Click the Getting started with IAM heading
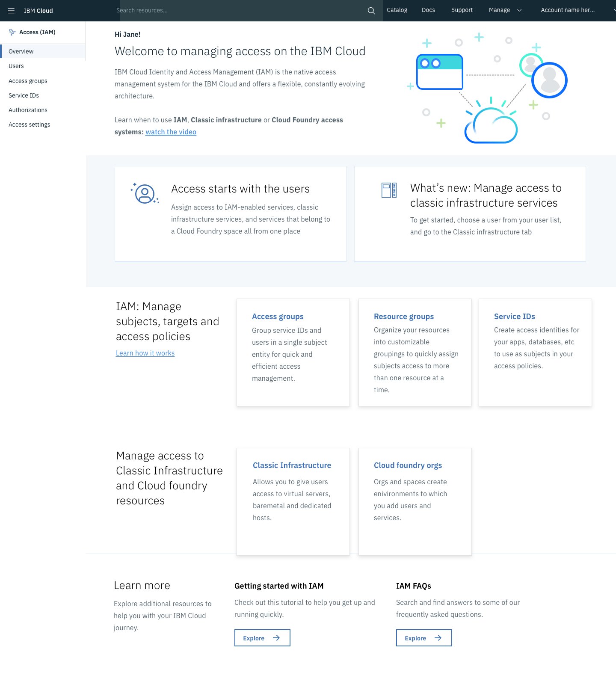Viewport: 616px width, 696px height. [x=279, y=586]
